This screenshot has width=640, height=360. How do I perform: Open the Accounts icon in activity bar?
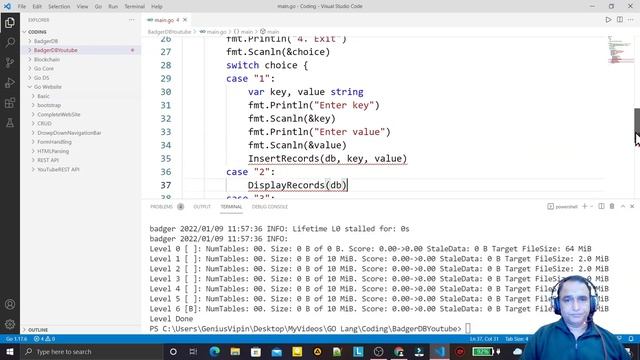(10, 304)
